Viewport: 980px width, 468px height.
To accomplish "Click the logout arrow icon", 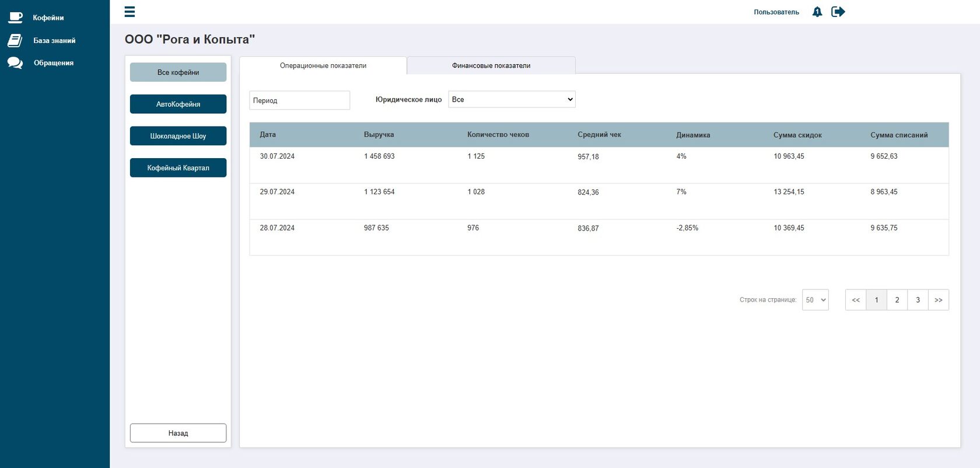I will tap(838, 12).
